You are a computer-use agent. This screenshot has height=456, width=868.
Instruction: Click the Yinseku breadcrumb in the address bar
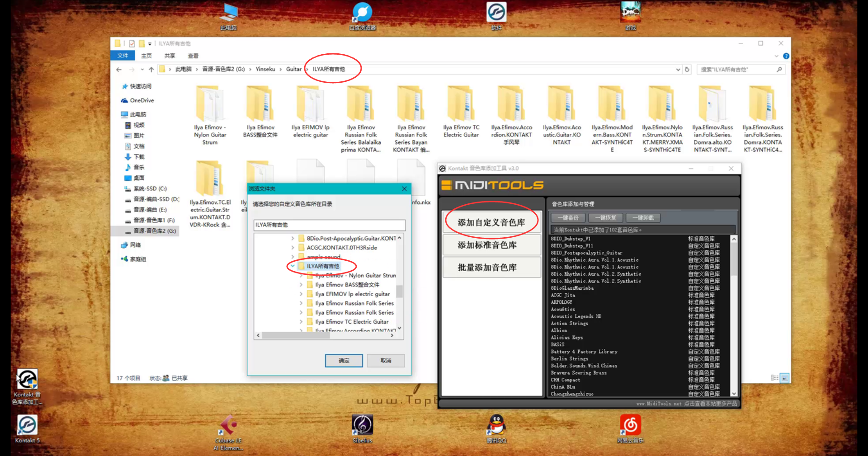point(265,69)
